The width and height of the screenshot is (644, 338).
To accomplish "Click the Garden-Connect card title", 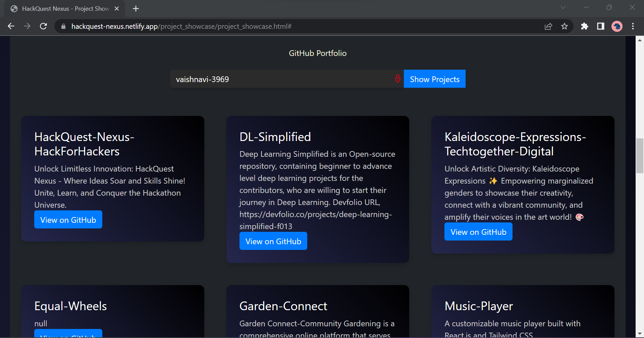I will [x=283, y=306].
